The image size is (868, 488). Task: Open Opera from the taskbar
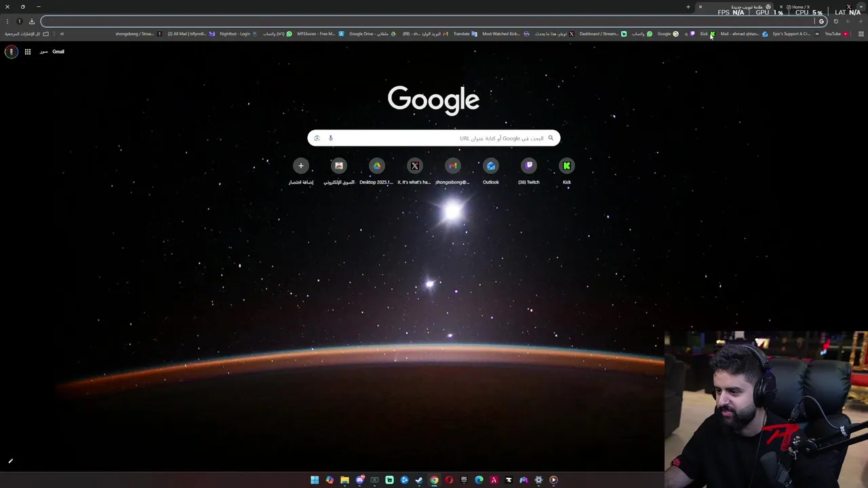(449, 480)
